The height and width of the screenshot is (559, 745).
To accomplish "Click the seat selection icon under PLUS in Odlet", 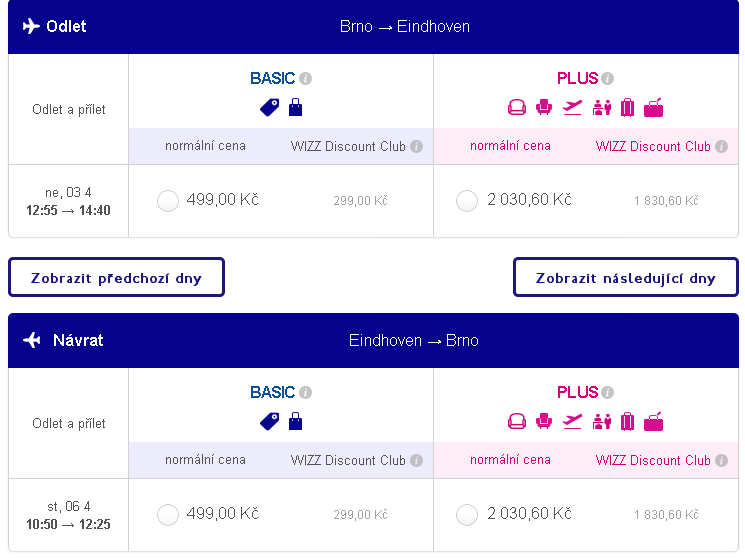I will click(544, 107).
